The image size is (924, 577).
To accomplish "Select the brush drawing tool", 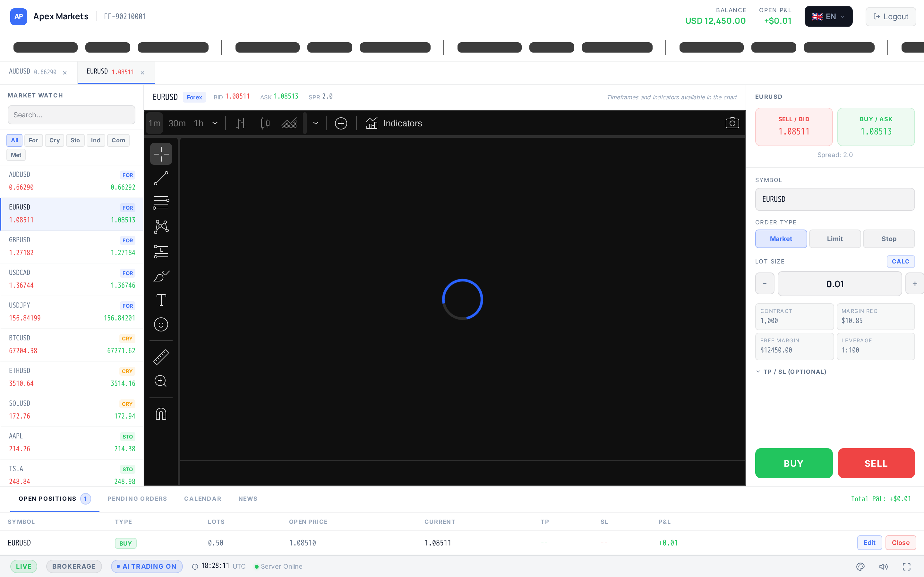I will pyautogui.click(x=161, y=276).
